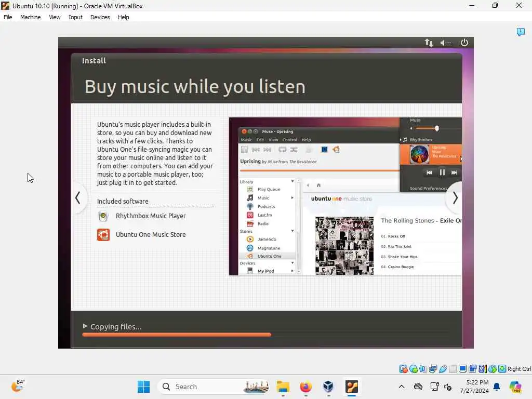The height and width of the screenshot is (399, 532).
Task: Click the Windows volume tray icon
Action: (x=447, y=387)
